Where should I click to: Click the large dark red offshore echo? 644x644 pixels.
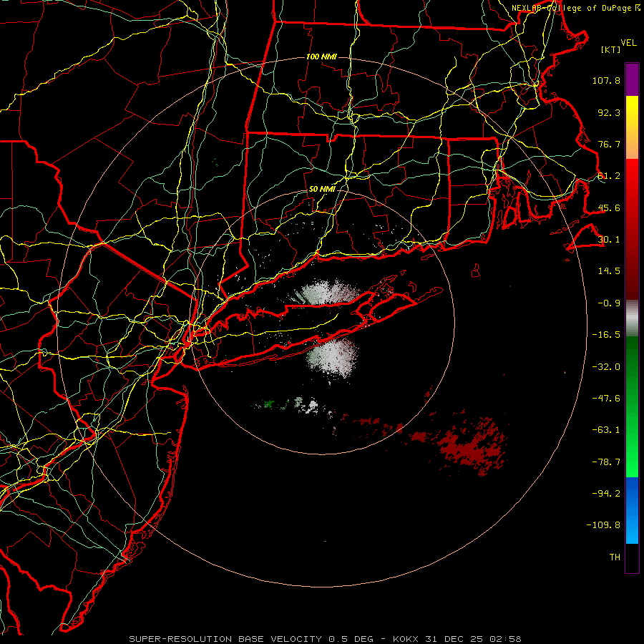(472, 448)
